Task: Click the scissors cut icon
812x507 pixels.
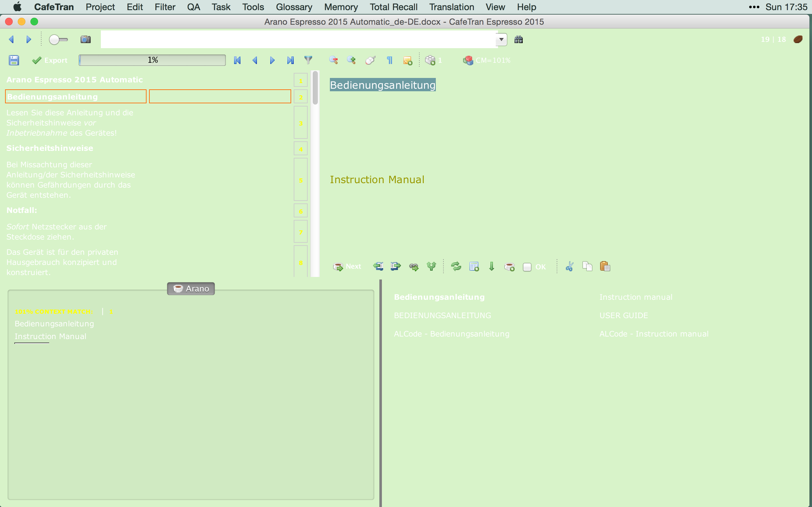Action: click(x=569, y=266)
